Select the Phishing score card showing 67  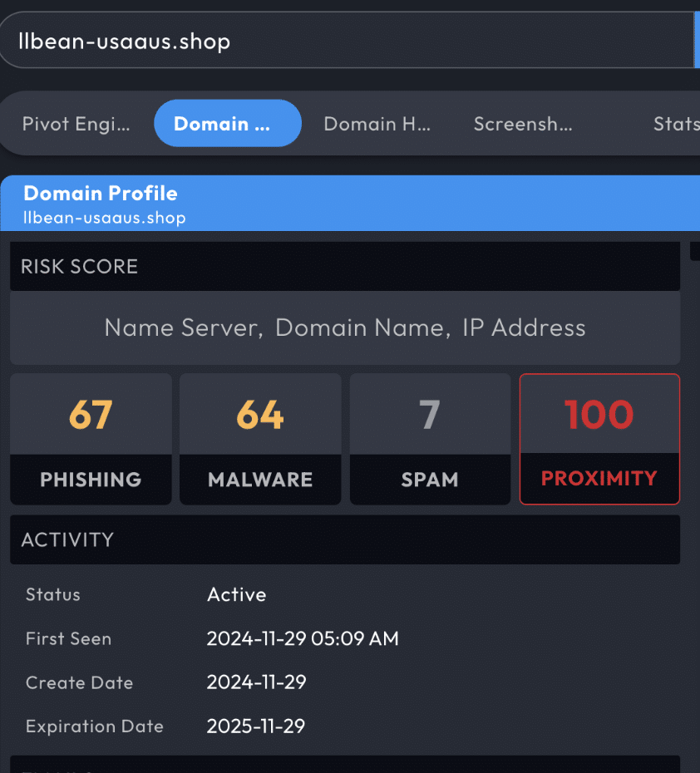click(91, 439)
